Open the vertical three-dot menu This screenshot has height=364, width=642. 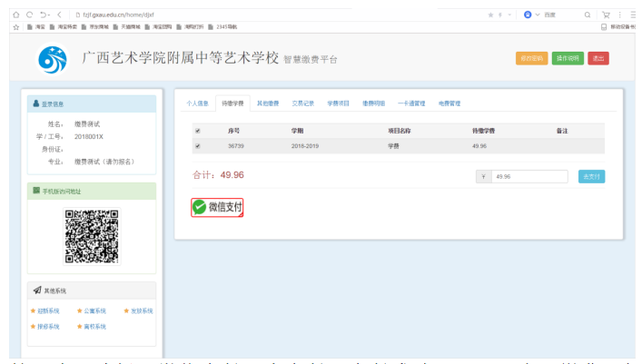coord(620,15)
